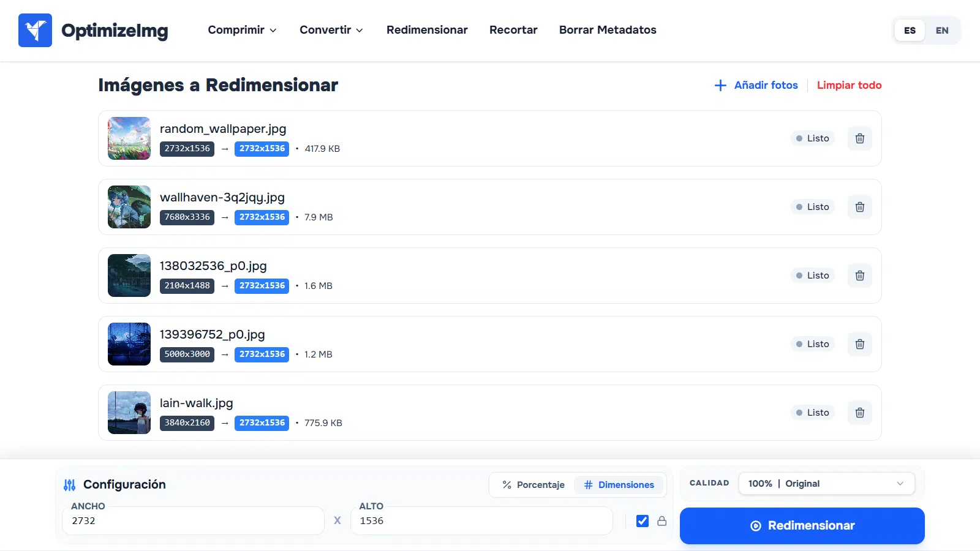The image size is (980, 551).
Task: Click the wallhaven-3q2jqy.jpg thumbnail
Action: click(129, 207)
